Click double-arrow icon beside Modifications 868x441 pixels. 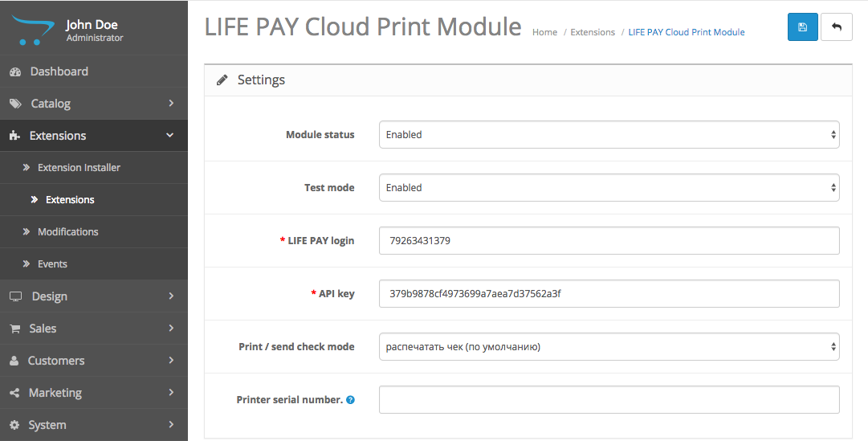26,231
